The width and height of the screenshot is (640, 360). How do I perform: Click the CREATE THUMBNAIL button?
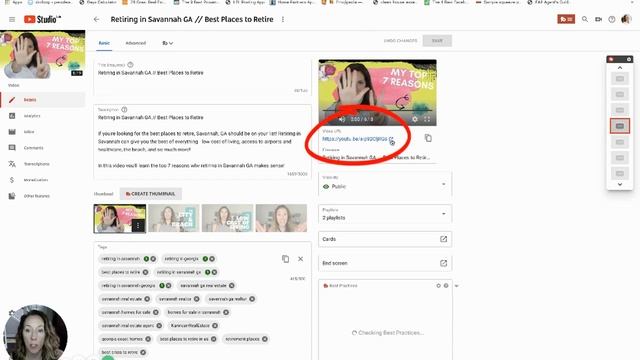[151, 194]
